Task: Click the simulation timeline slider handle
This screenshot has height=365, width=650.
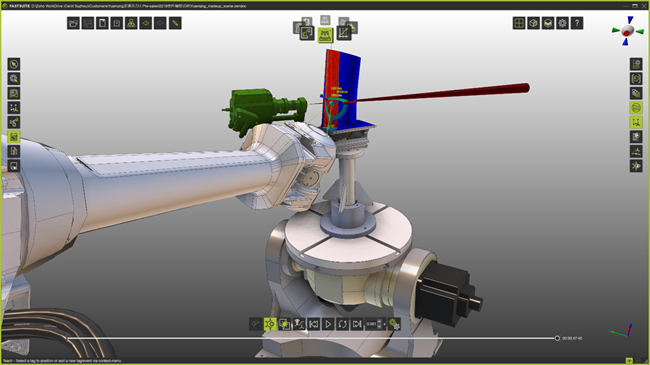Action: tap(557, 338)
